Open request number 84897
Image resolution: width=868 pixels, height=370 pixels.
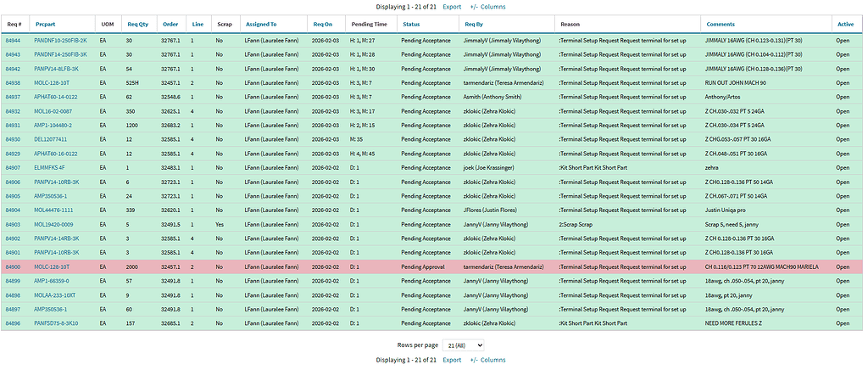click(14, 310)
